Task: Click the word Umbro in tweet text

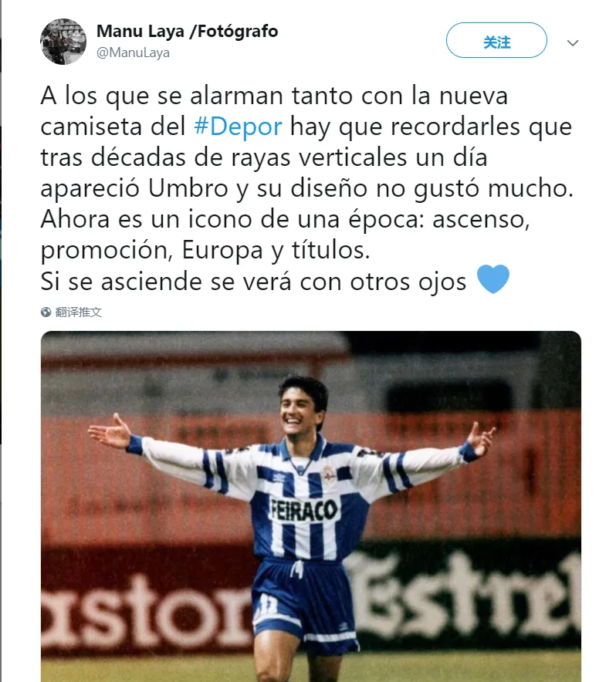Action: 188,188
